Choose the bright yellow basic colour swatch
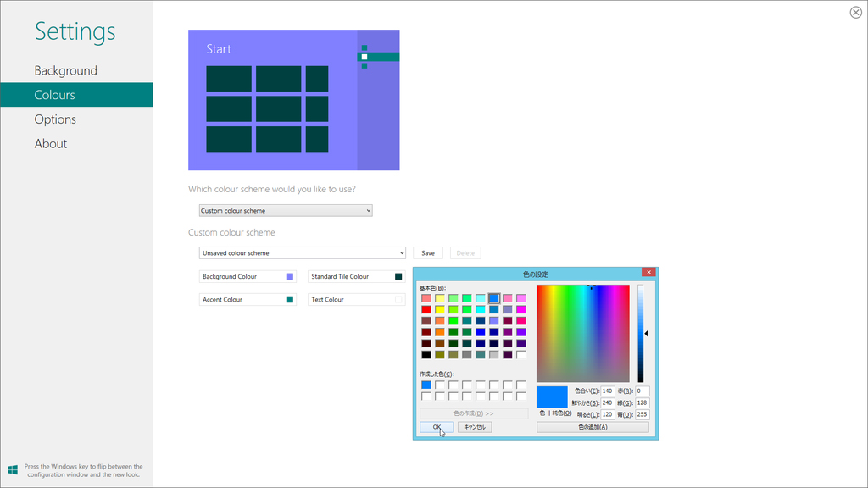Screen dimensions: 868x488 [440, 309]
